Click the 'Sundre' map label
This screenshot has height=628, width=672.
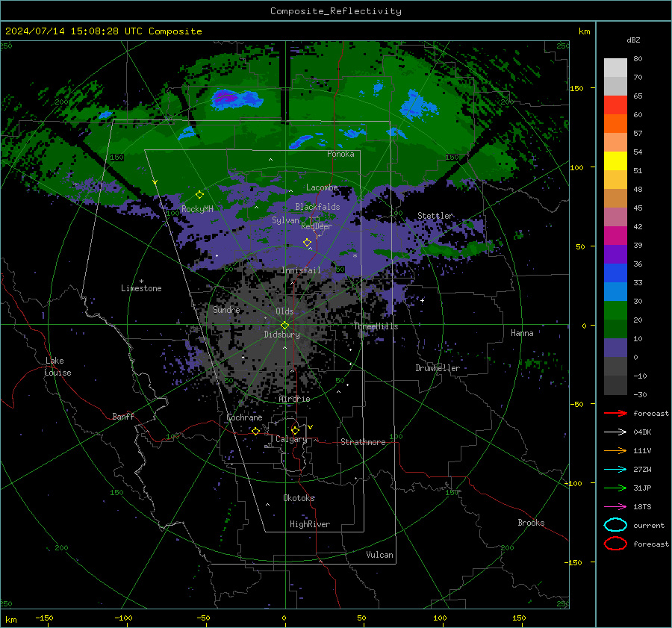click(x=226, y=309)
